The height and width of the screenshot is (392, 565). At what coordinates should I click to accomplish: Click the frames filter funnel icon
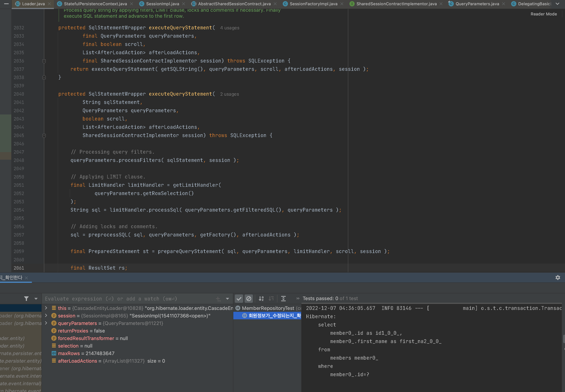[26, 299]
